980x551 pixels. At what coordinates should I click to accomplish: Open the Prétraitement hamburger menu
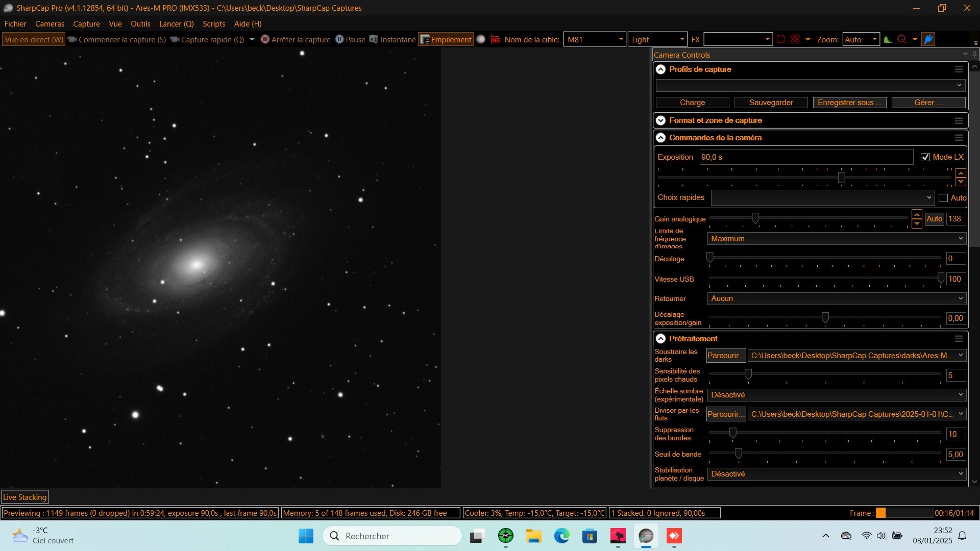tap(959, 339)
